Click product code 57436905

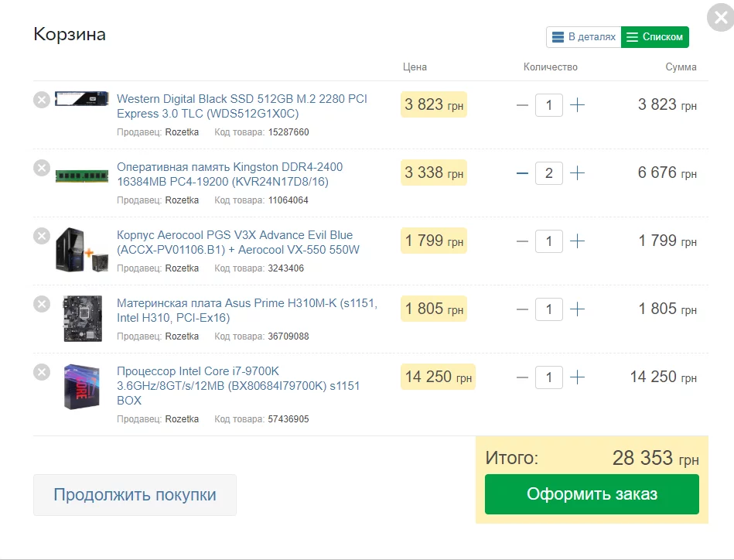coord(288,419)
